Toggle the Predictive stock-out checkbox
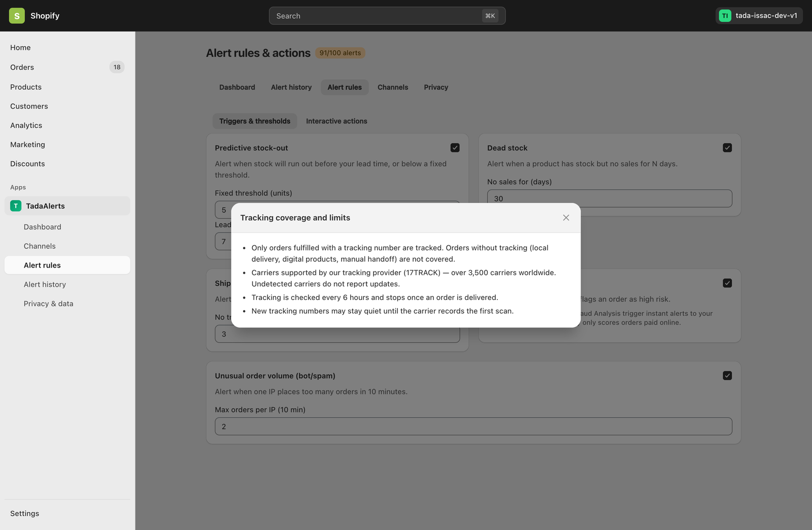This screenshot has height=530, width=812. pos(455,148)
